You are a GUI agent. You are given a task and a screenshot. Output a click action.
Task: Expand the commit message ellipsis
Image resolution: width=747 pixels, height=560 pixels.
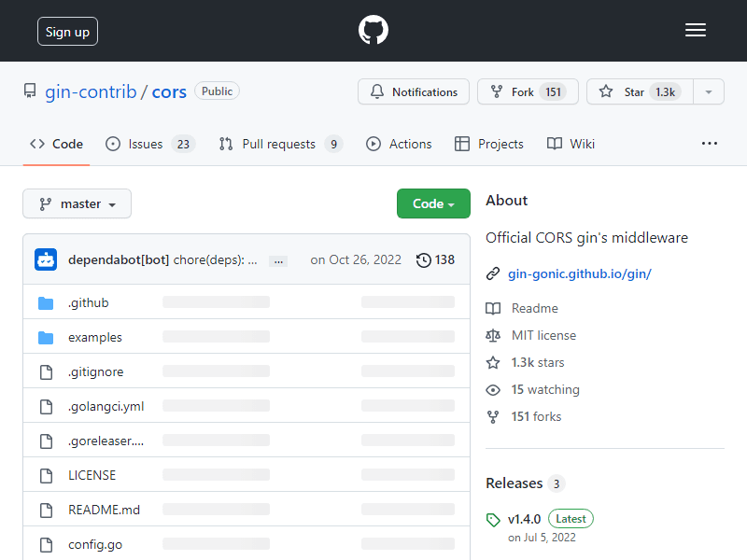click(x=278, y=261)
